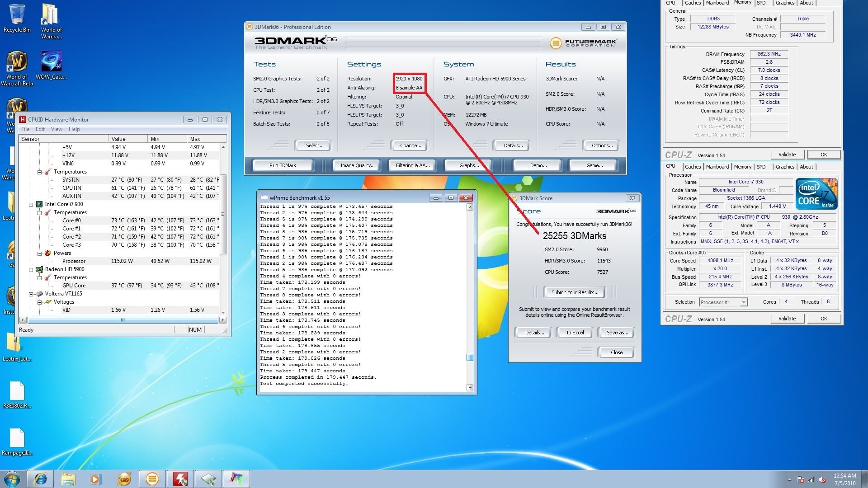The height and width of the screenshot is (488, 868).
Task: Open the RampageIII... file on desktop
Action: pyautogui.click(x=17, y=442)
